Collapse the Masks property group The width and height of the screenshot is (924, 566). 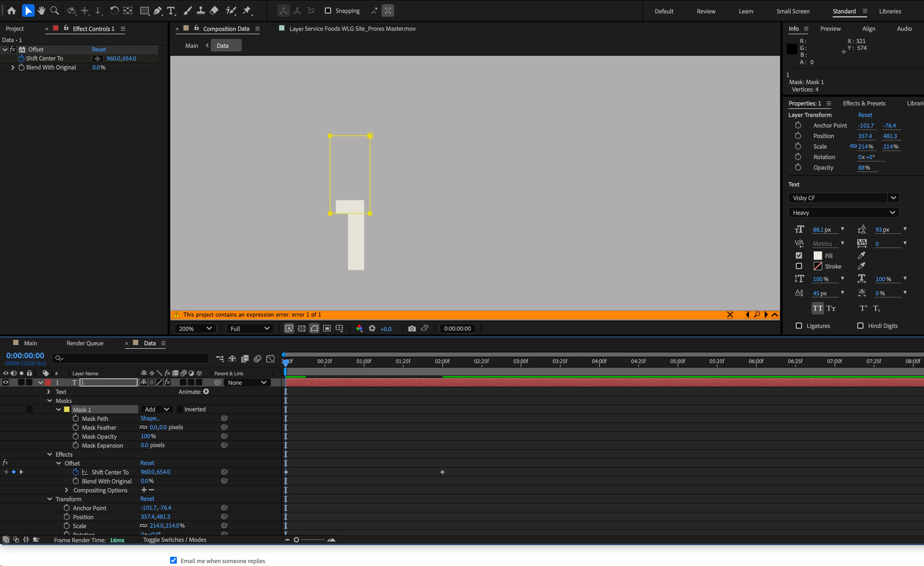(49, 401)
